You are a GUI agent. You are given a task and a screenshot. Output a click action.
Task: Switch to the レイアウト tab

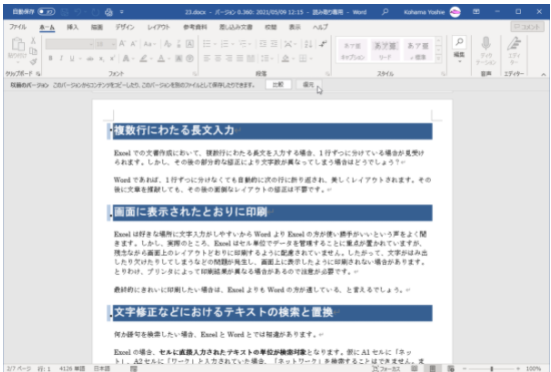(x=158, y=27)
